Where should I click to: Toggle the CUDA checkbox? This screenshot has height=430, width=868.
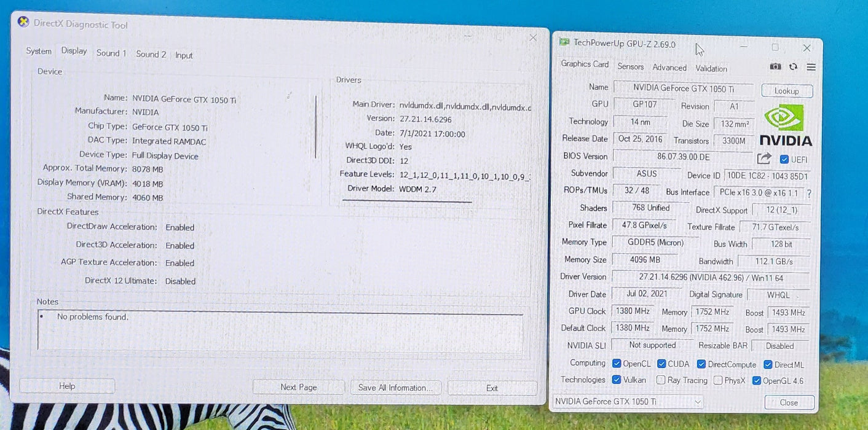661,364
